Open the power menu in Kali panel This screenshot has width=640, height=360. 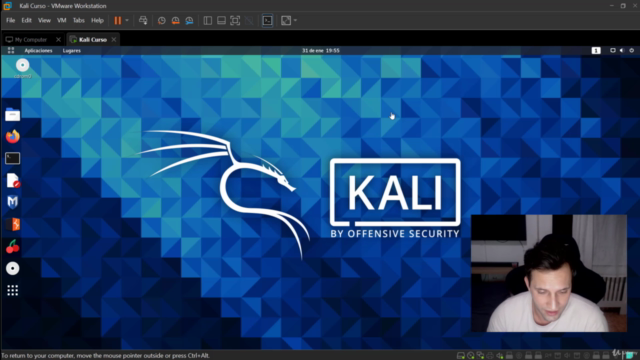[631, 51]
